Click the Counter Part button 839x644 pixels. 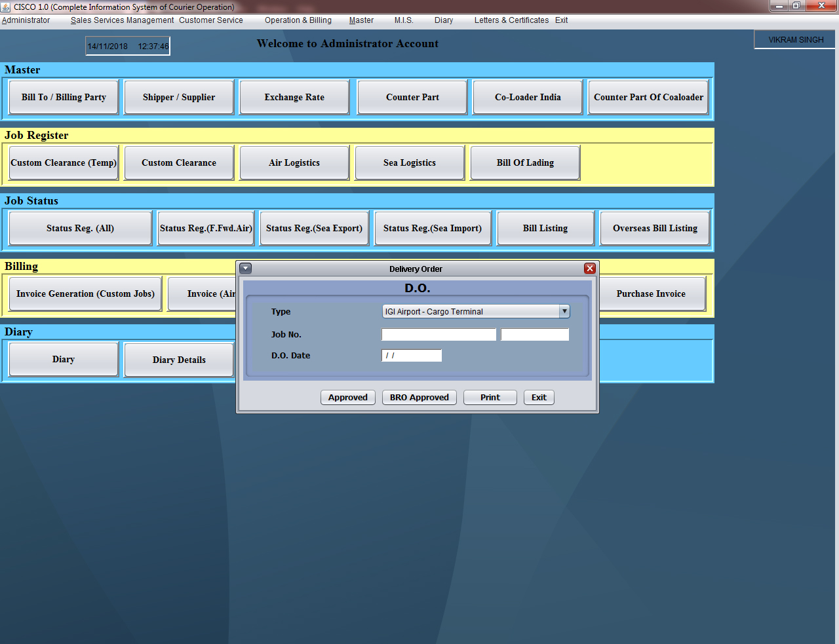[x=412, y=97]
